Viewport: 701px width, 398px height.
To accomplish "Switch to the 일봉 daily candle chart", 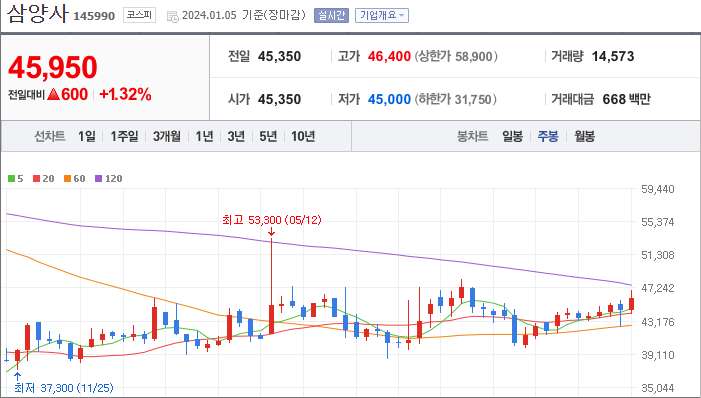I will (x=512, y=136).
